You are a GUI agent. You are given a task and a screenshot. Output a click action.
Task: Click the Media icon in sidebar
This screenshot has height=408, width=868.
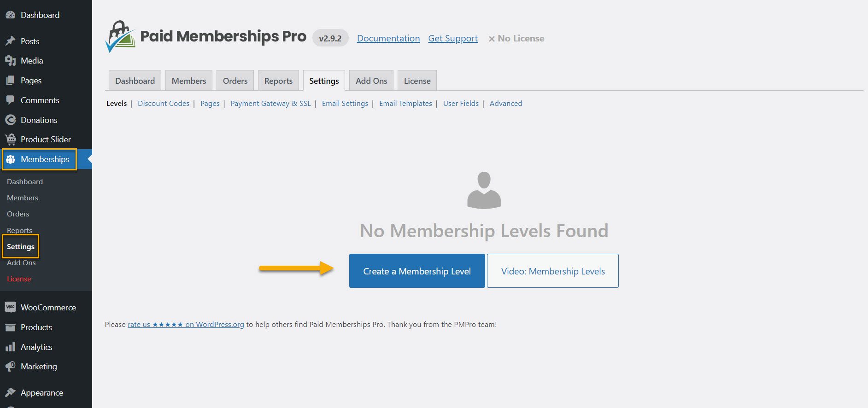pyautogui.click(x=10, y=60)
